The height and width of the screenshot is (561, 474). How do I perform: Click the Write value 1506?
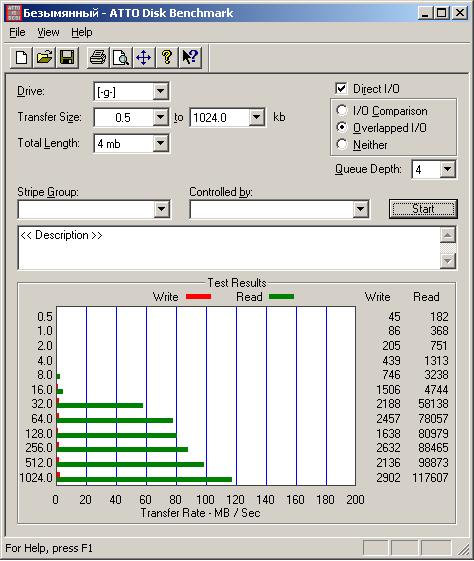tap(389, 390)
